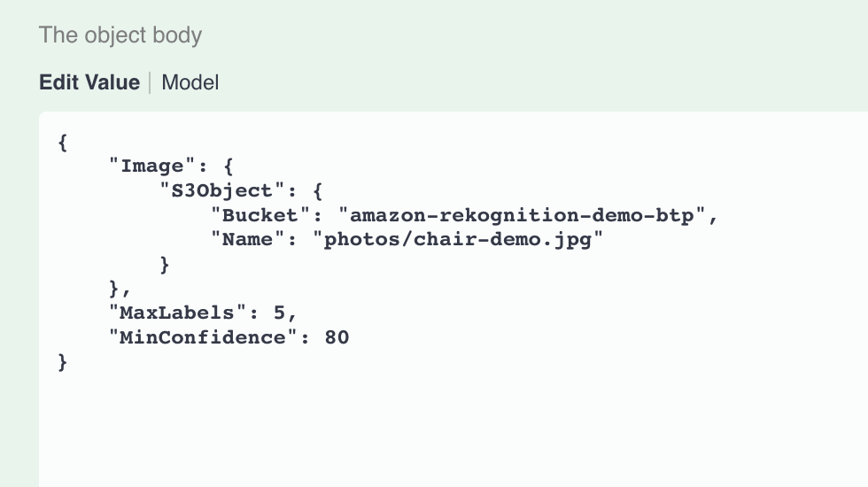Viewport: 868px width, 487px height.
Task: Click the "The object body" description text
Action: coord(120,35)
